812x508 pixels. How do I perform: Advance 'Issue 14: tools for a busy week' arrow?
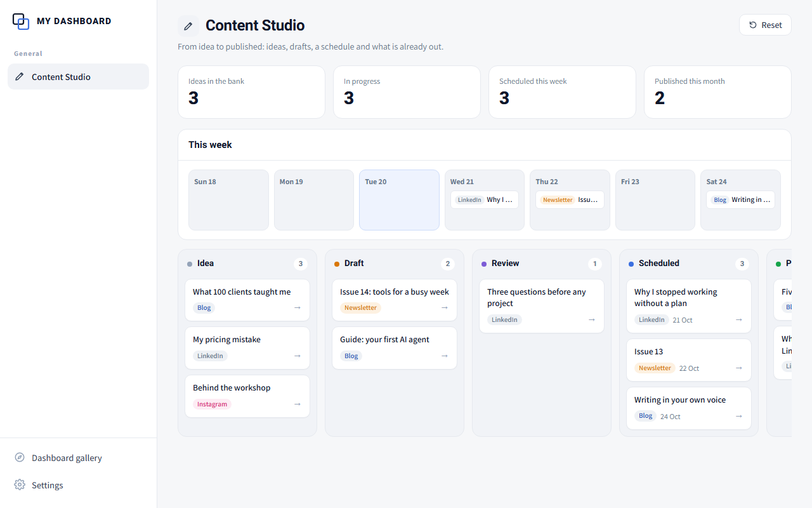445,308
